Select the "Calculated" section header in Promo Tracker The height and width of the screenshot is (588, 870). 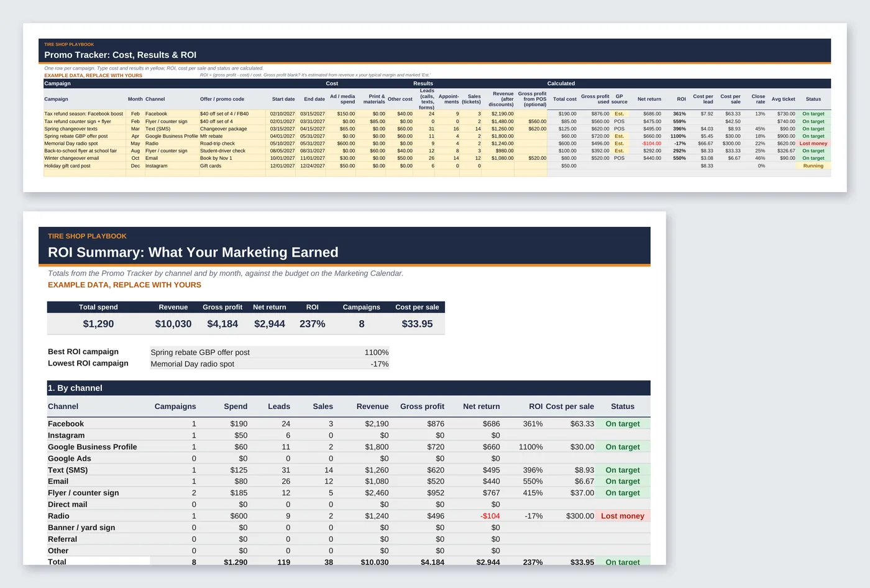(561, 83)
